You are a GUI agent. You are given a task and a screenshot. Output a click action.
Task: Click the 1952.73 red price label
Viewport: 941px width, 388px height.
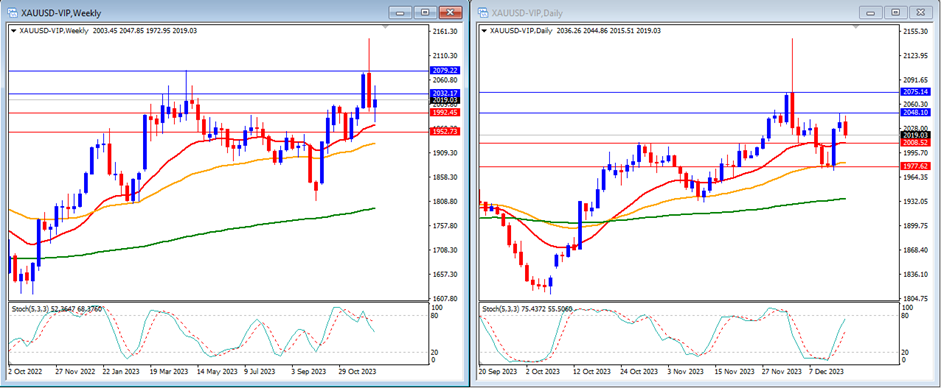click(x=445, y=132)
